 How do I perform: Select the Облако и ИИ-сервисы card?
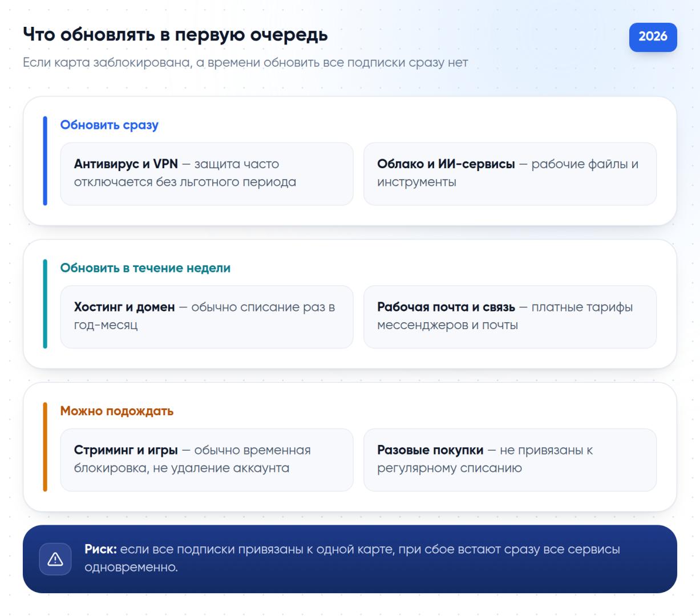509,173
